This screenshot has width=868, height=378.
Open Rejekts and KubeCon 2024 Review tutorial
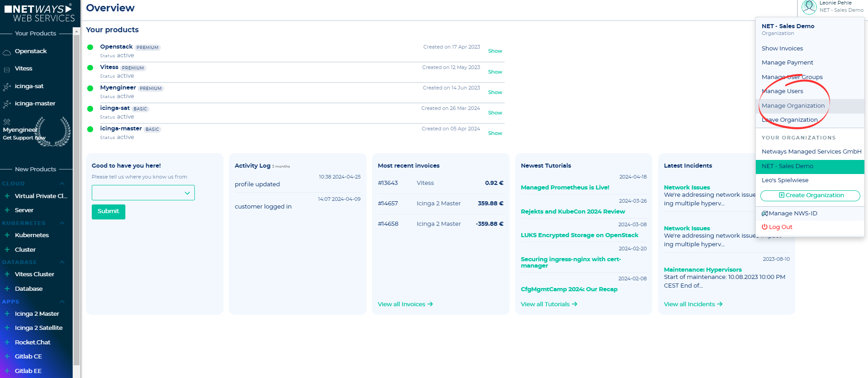coord(573,211)
